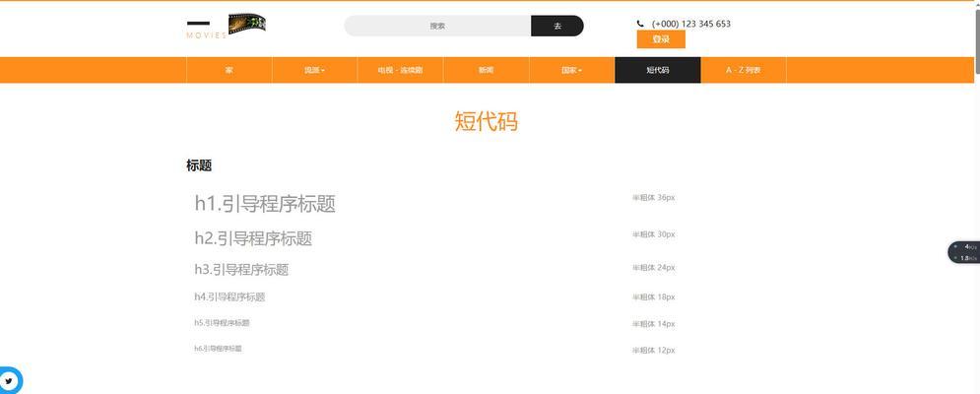Viewport: 980px width, 394px height.
Task: Click the orange 登录 login button
Action: coord(661,39)
